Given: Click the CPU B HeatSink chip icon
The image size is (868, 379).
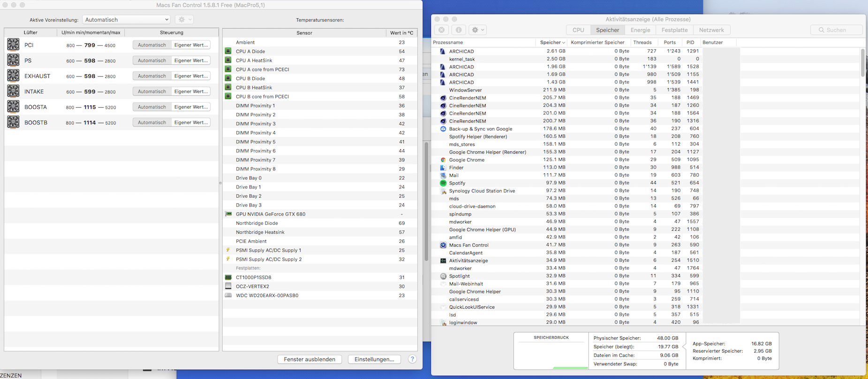Looking at the screenshot, I should (x=228, y=87).
